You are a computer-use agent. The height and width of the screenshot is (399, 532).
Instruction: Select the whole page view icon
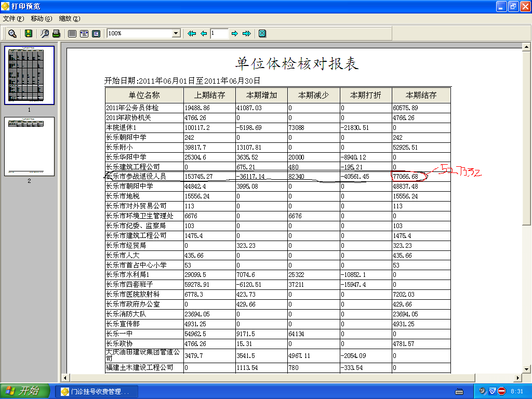pos(96,33)
